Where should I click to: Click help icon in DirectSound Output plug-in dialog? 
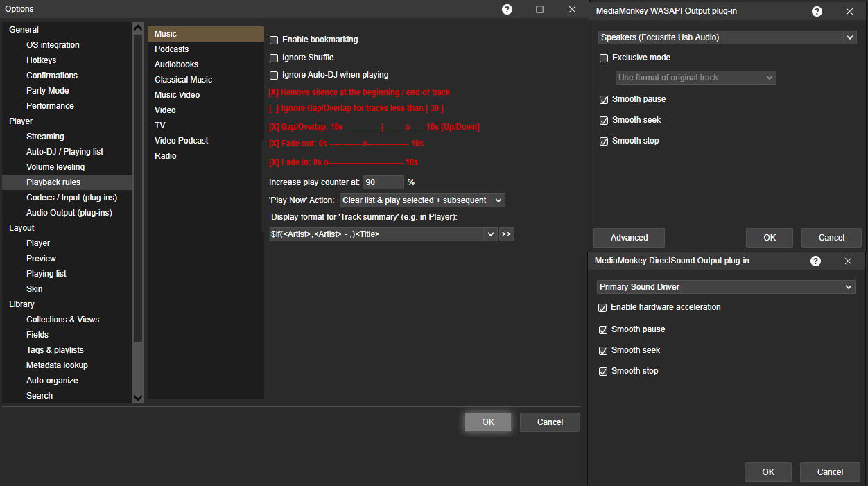coord(815,261)
